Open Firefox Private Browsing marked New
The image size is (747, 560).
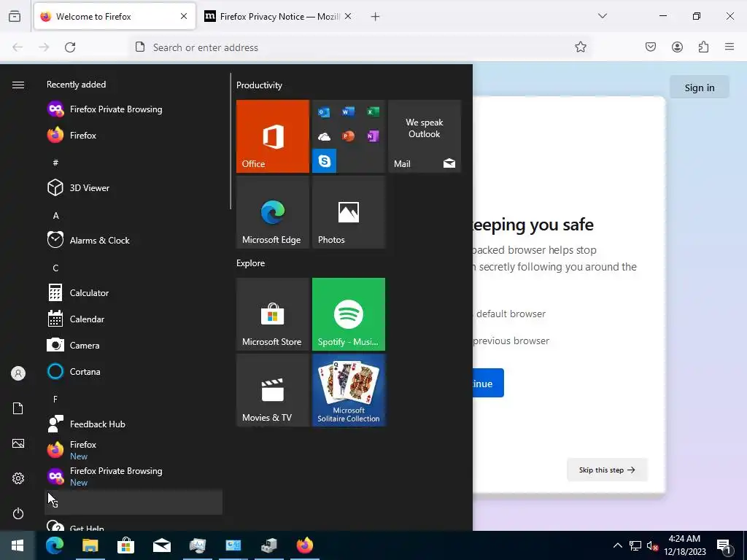pyautogui.click(x=133, y=475)
